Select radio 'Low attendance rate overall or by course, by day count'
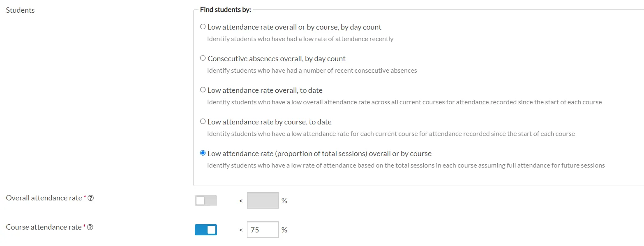The image size is (644, 246). coord(203,27)
